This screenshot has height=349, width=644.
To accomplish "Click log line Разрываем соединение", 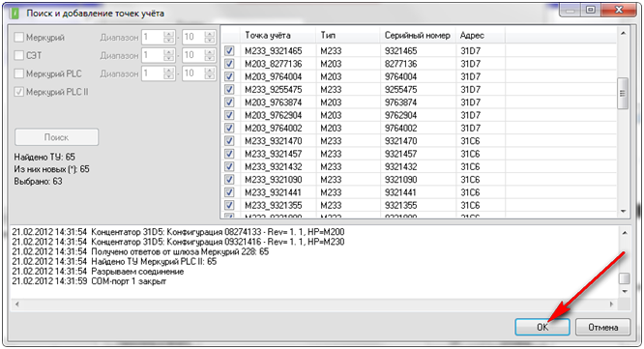I will click(98, 272).
